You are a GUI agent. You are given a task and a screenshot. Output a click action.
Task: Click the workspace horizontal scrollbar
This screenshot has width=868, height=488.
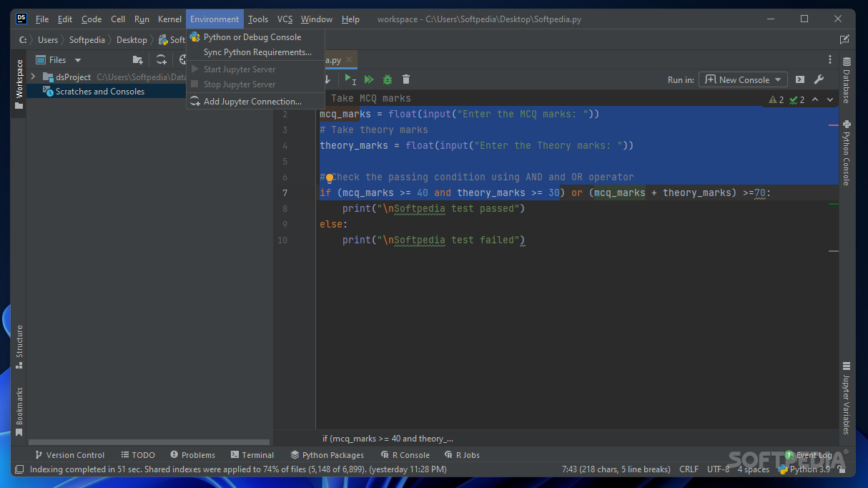click(149, 442)
